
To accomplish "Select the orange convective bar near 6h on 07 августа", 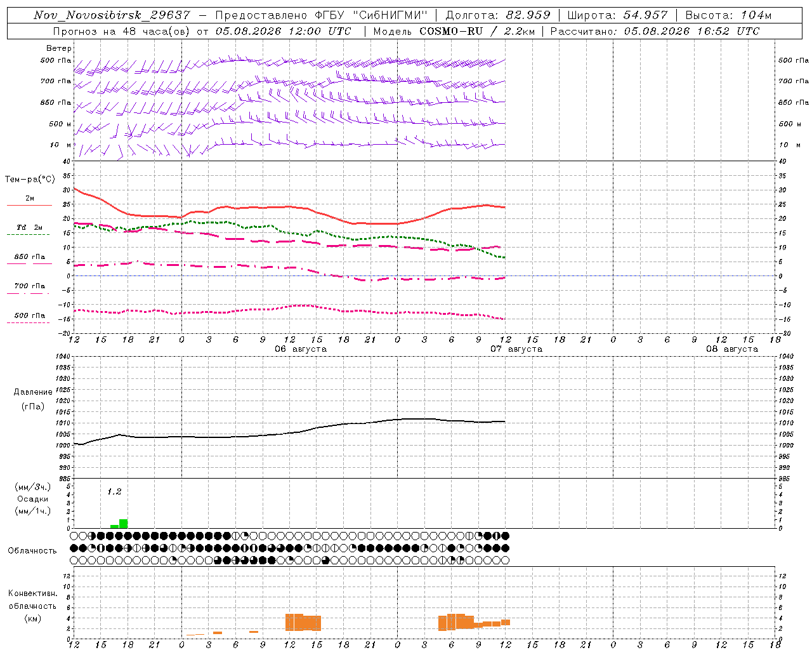I will pyautogui.click(x=452, y=621).
